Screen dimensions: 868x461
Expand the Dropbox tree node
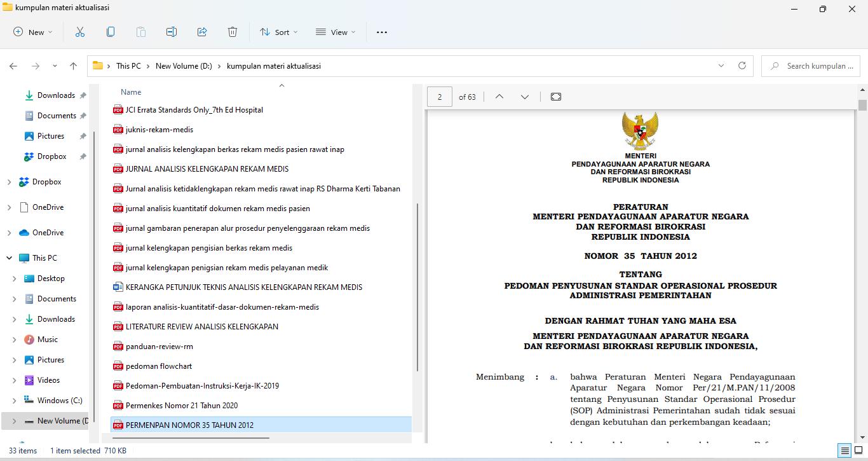[x=9, y=182]
